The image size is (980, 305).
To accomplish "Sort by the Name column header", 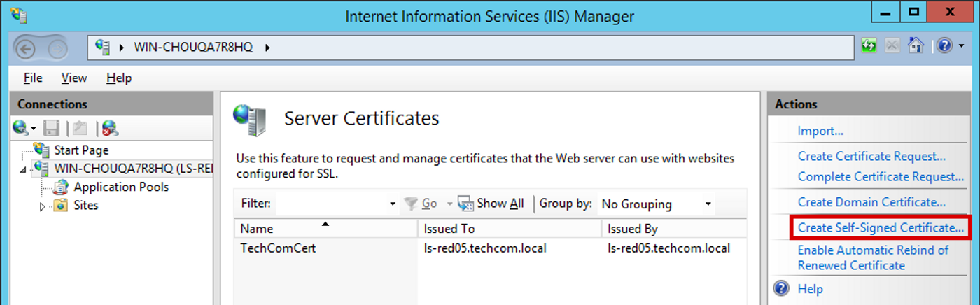I will (x=325, y=229).
